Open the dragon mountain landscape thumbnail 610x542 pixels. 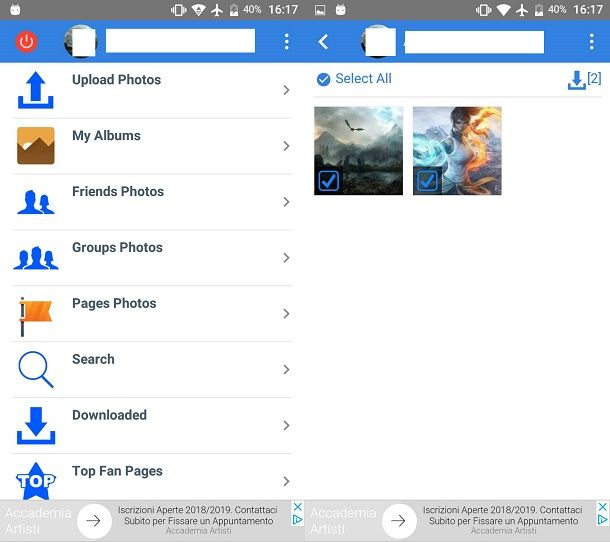358,151
